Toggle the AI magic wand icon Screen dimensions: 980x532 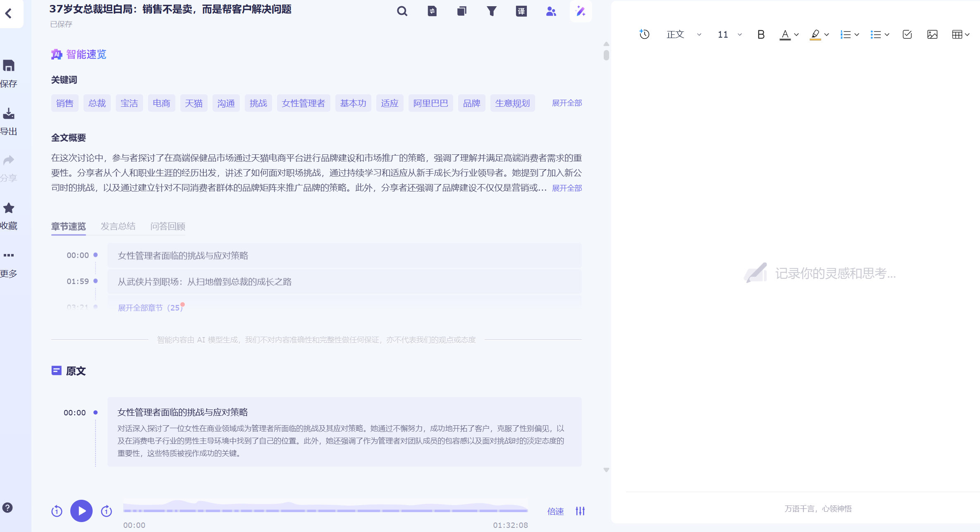coord(581,11)
